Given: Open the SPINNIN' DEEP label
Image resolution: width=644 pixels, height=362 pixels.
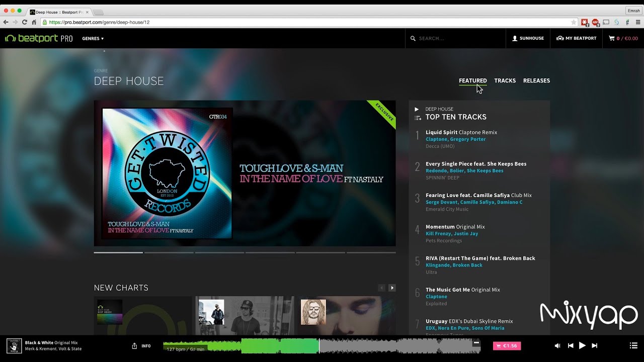Looking at the screenshot, I should 442,178.
